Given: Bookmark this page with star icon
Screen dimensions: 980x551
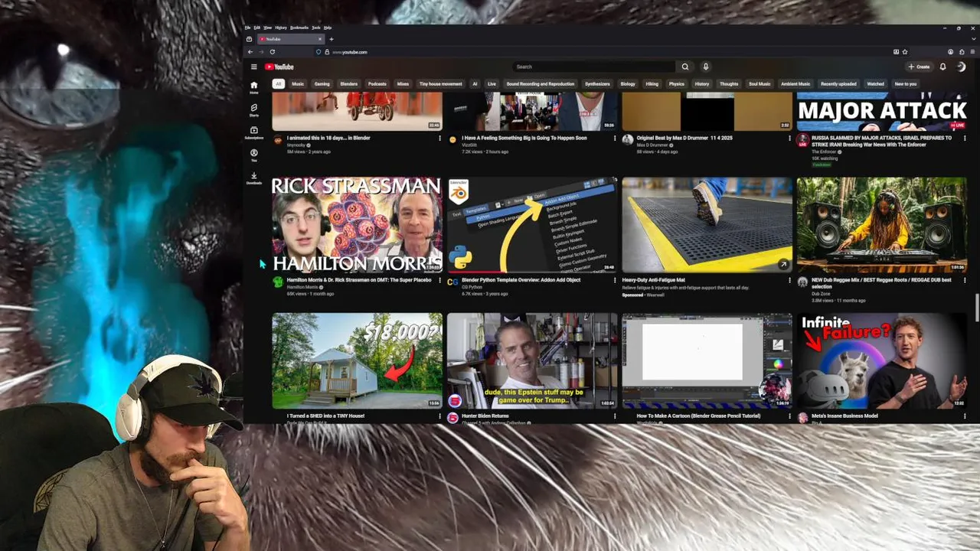Looking at the screenshot, I should (x=905, y=52).
